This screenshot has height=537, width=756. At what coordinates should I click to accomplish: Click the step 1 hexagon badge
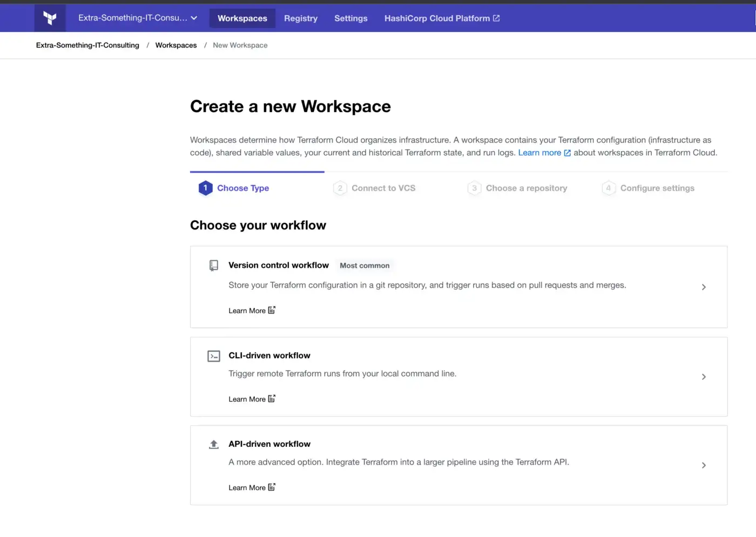pyautogui.click(x=205, y=188)
